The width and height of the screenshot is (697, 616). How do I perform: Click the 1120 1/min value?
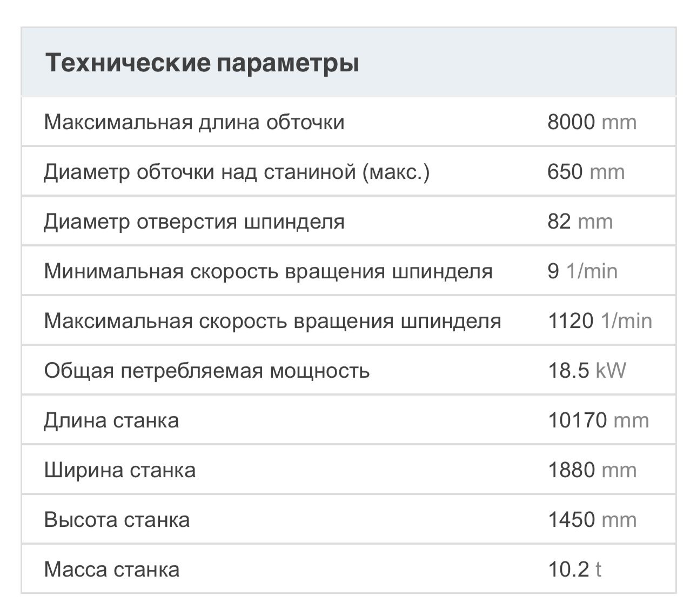[600, 321]
